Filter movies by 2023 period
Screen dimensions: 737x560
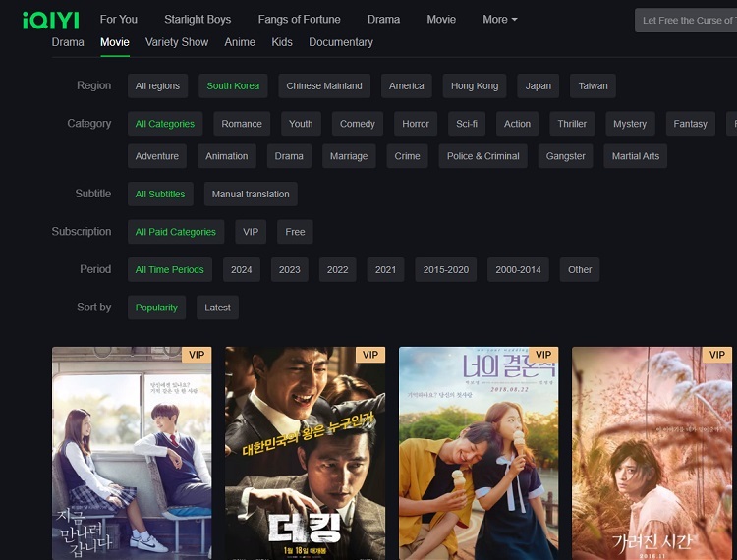coord(290,269)
